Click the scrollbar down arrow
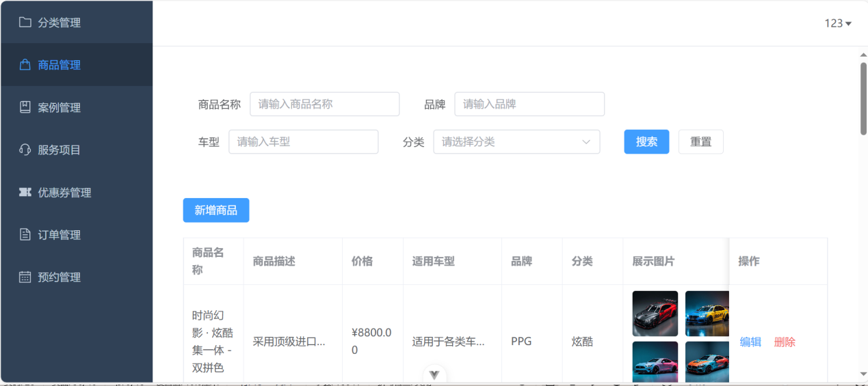 pos(863,374)
